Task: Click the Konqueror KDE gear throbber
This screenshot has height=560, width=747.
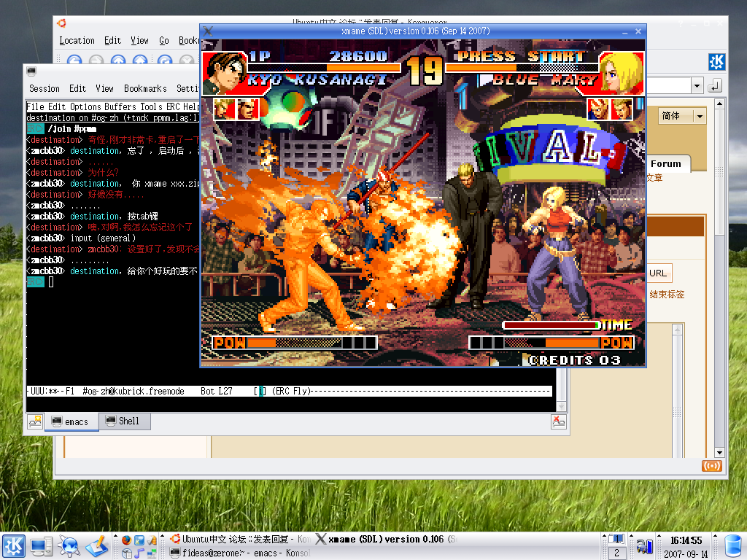Action: pos(716,62)
